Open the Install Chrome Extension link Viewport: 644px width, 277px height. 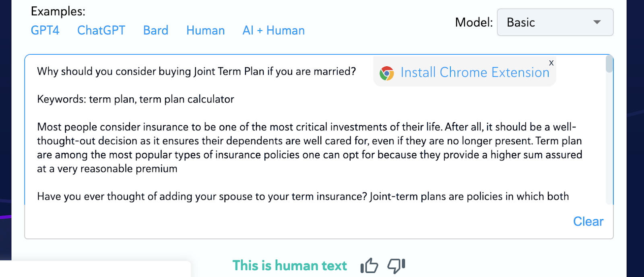pos(475,72)
